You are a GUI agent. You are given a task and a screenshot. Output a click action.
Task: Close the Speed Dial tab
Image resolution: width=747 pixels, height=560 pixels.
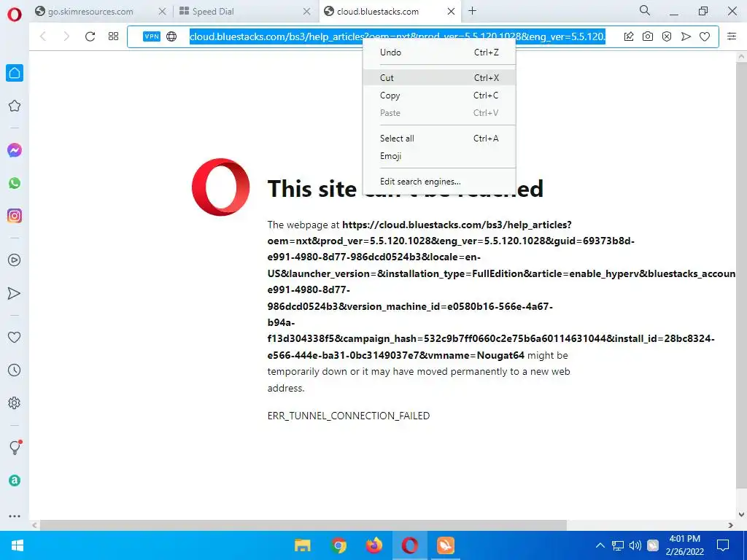[x=307, y=12]
